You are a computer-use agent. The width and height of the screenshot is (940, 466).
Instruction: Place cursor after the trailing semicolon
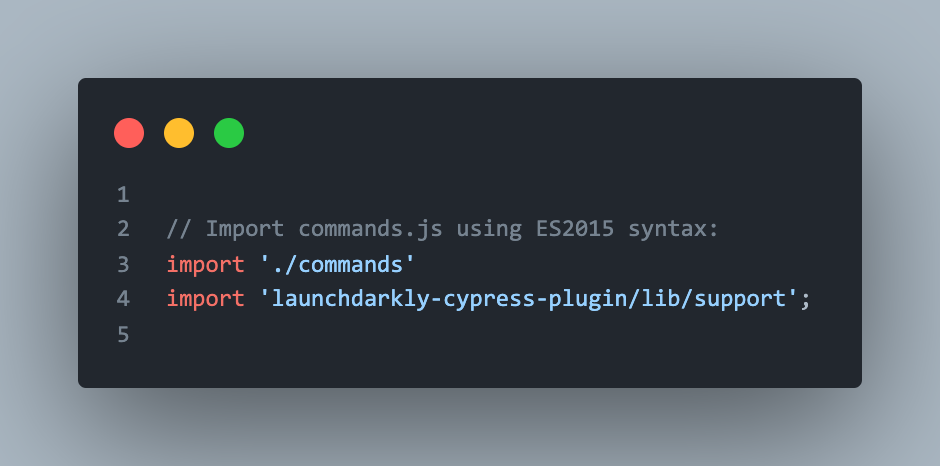(x=811, y=299)
